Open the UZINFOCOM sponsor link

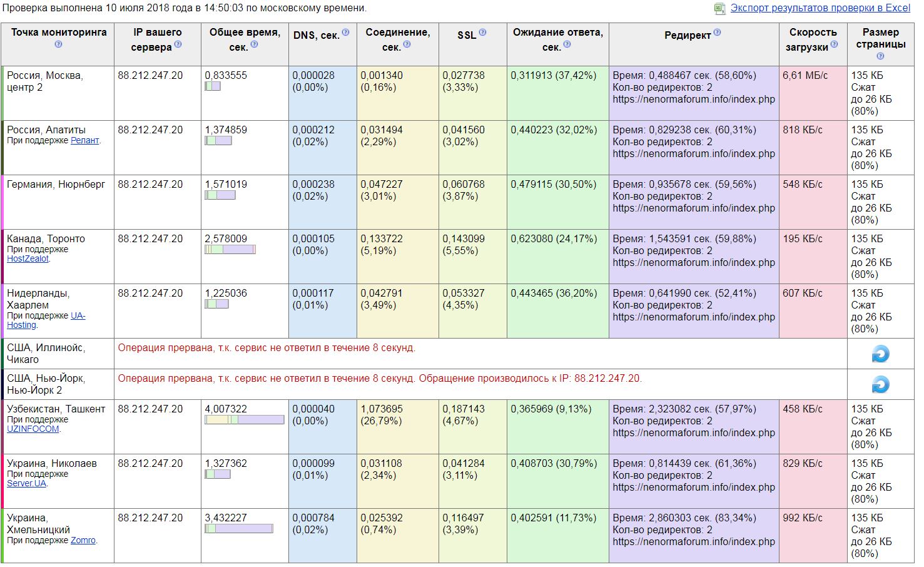pyautogui.click(x=33, y=429)
